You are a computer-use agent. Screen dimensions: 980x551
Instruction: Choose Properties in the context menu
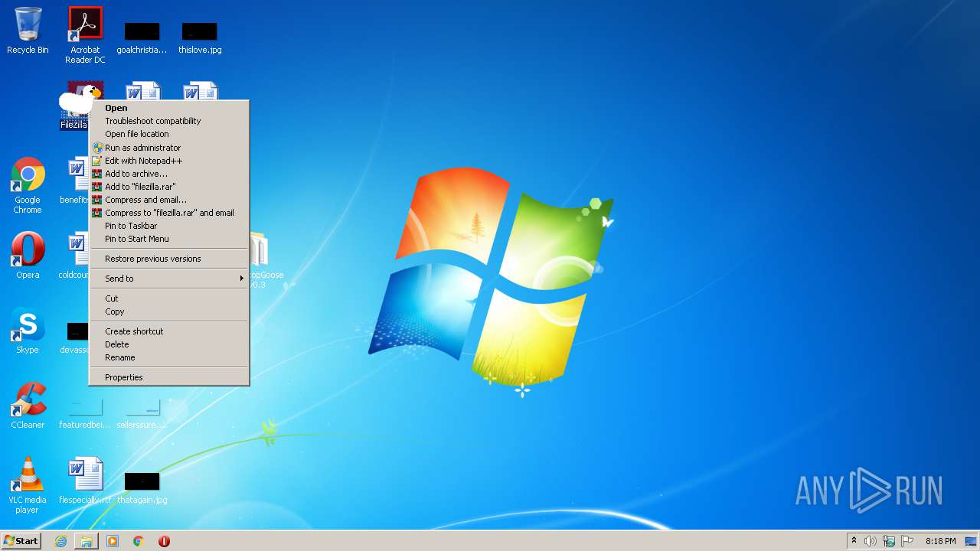[169, 377]
